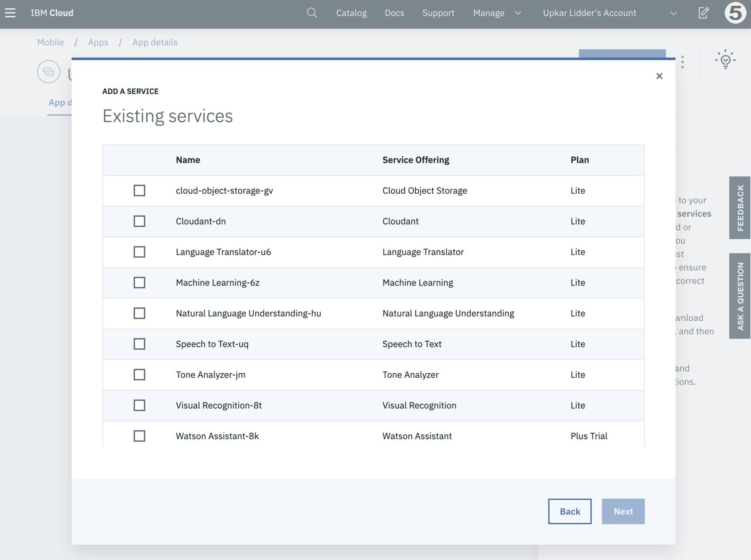
Task: Click Cloud Object Storage offering cell
Action: 425,190
